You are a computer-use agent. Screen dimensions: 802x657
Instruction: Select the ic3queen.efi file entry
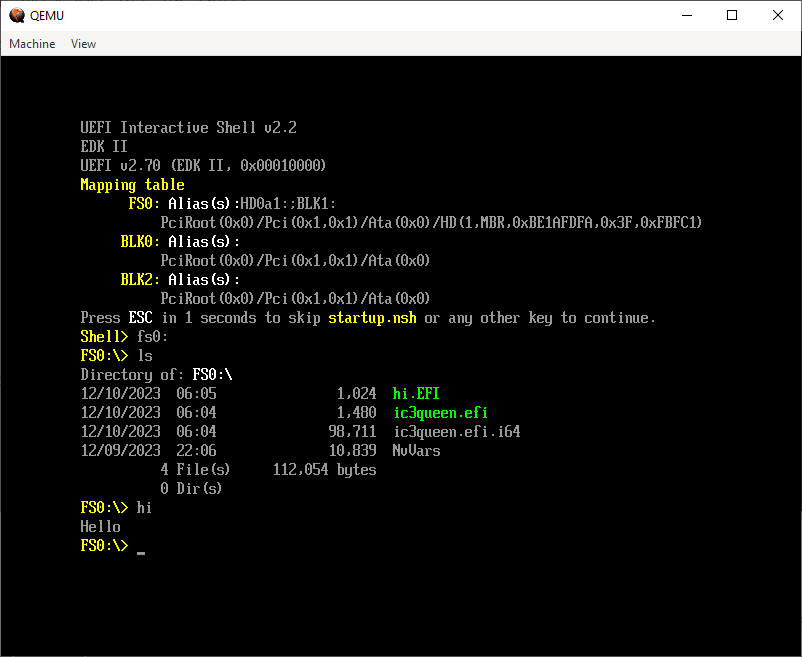tap(440, 412)
